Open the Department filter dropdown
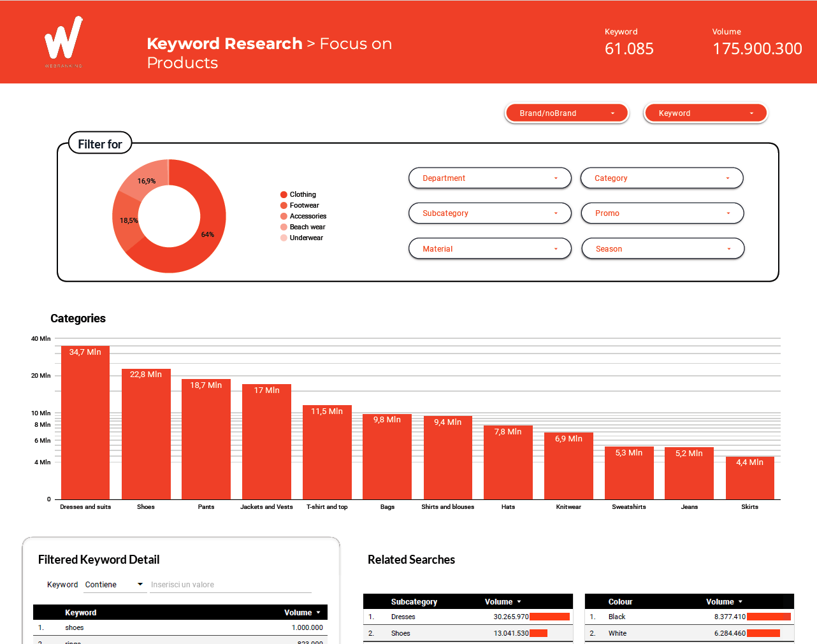 [489, 178]
